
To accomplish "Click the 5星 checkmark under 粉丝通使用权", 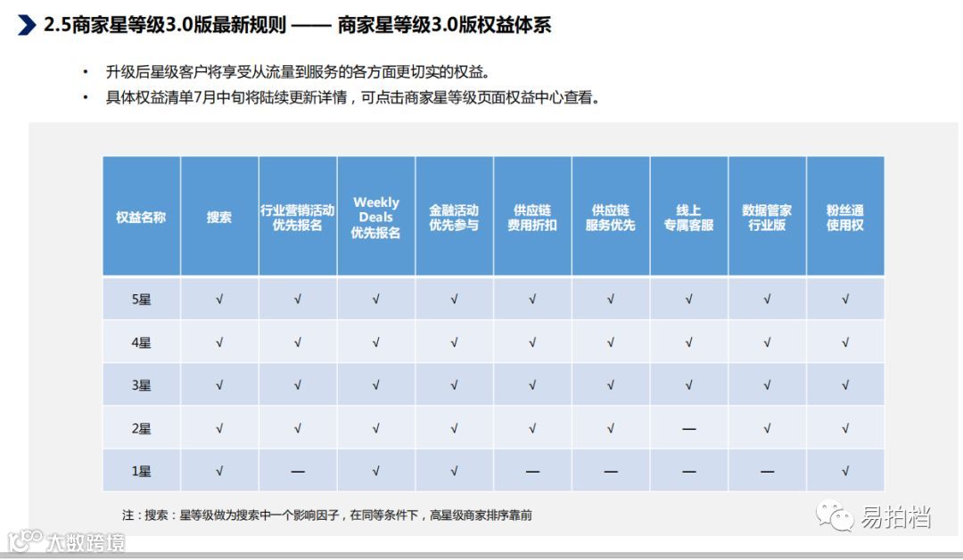I will pyautogui.click(x=845, y=299).
